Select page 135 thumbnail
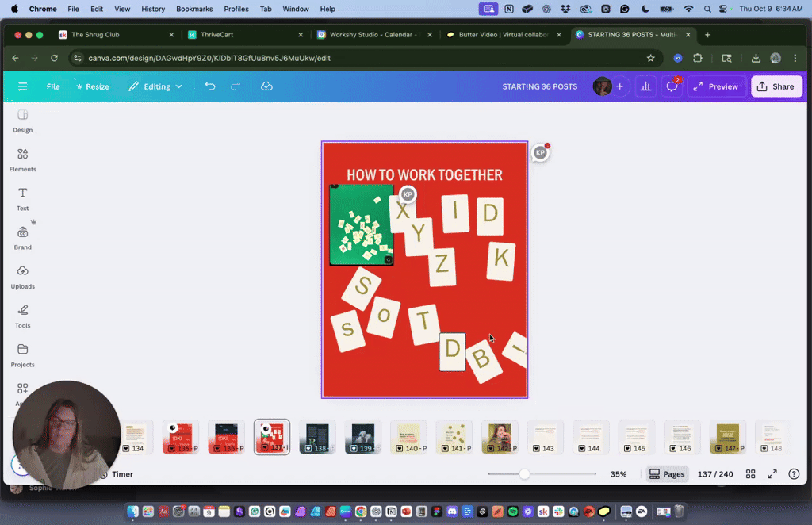The image size is (812, 525). [180, 437]
